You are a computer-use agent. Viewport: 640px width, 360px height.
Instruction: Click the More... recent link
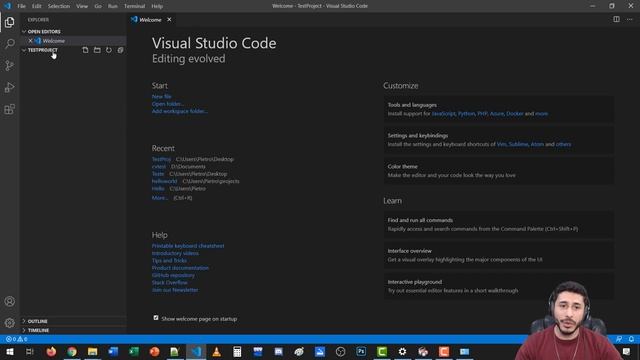160,198
